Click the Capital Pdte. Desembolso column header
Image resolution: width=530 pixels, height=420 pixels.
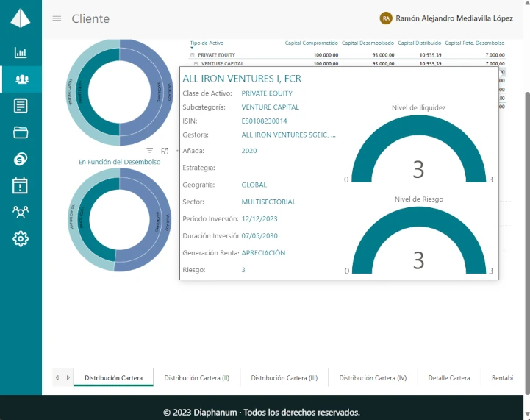tap(475, 43)
